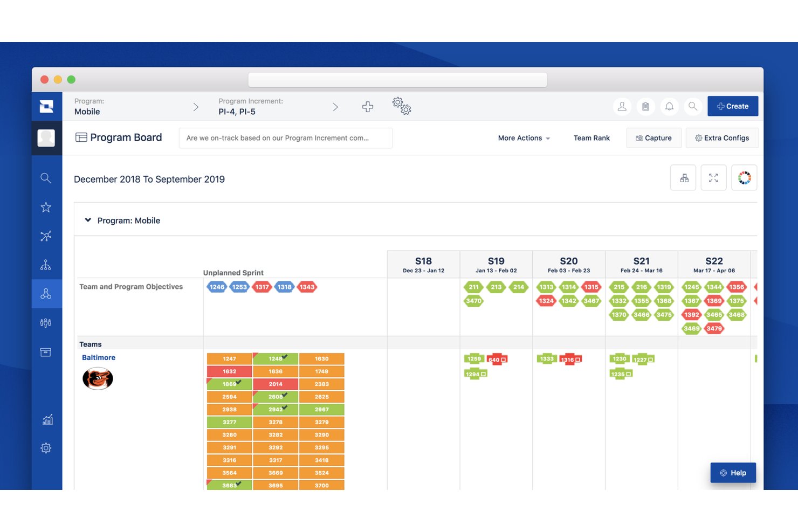Click the on-track question field

pos(286,138)
